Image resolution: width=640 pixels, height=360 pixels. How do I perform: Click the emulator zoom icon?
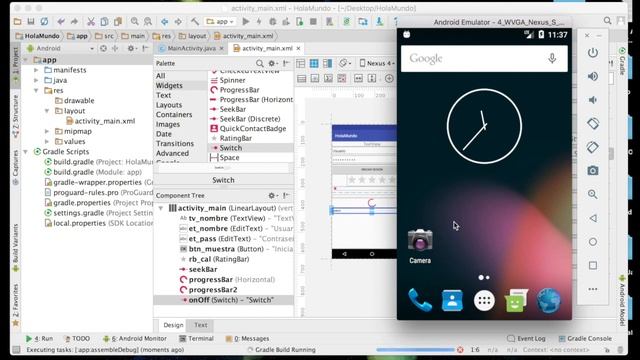coord(593,194)
